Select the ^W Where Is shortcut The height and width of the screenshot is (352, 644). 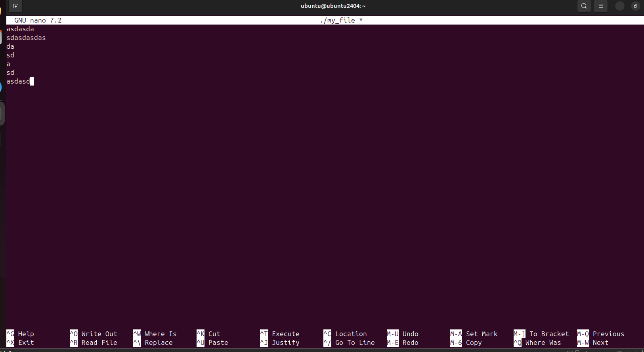coord(155,334)
